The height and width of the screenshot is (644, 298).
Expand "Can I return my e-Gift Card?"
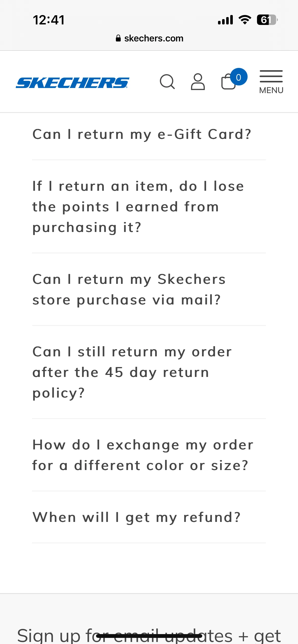[x=149, y=134]
